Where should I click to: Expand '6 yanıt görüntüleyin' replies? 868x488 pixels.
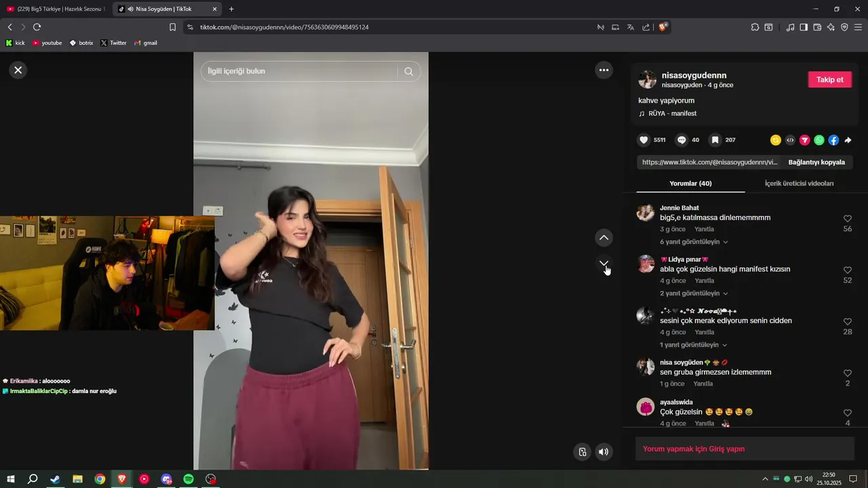(x=694, y=242)
